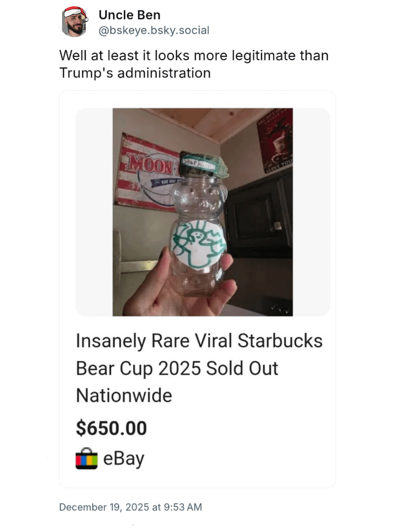Click the "eBay" source label

click(x=123, y=458)
